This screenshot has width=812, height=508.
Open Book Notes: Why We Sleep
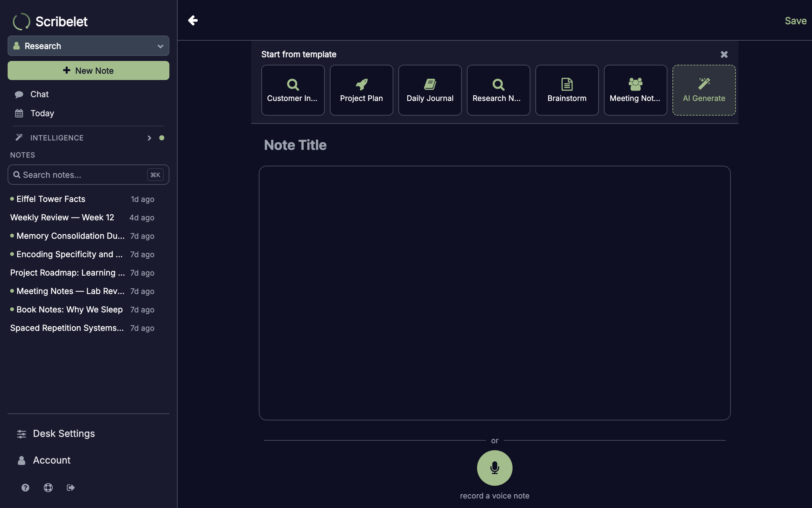(82, 310)
